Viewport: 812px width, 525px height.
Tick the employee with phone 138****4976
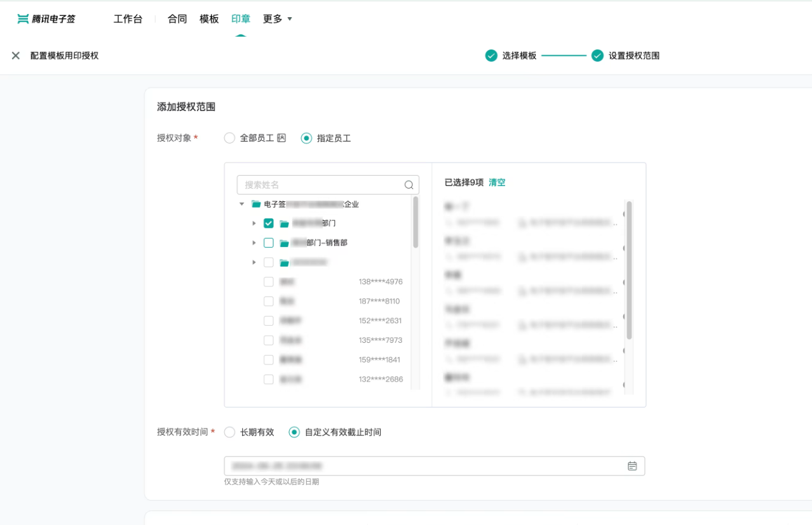[x=269, y=282]
